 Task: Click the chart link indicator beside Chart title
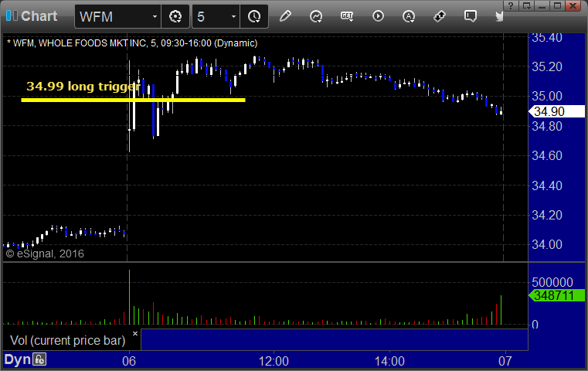[x=12, y=16]
